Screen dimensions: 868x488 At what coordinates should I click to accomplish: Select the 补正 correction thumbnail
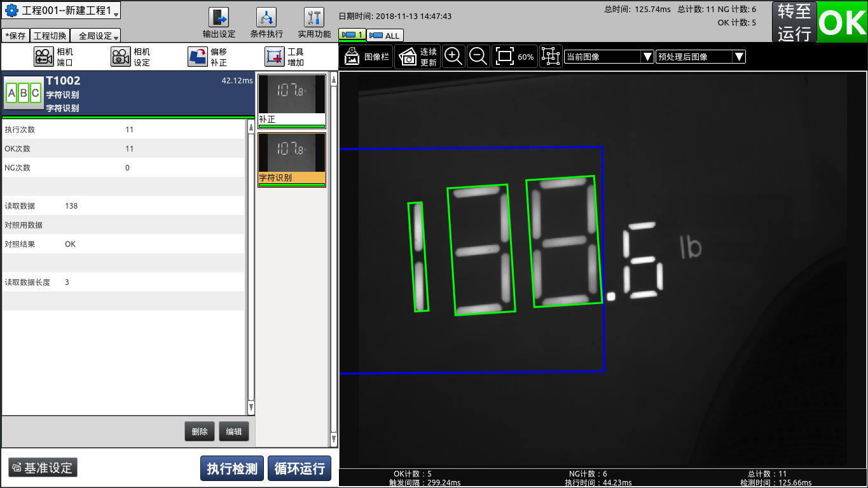pos(292,101)
